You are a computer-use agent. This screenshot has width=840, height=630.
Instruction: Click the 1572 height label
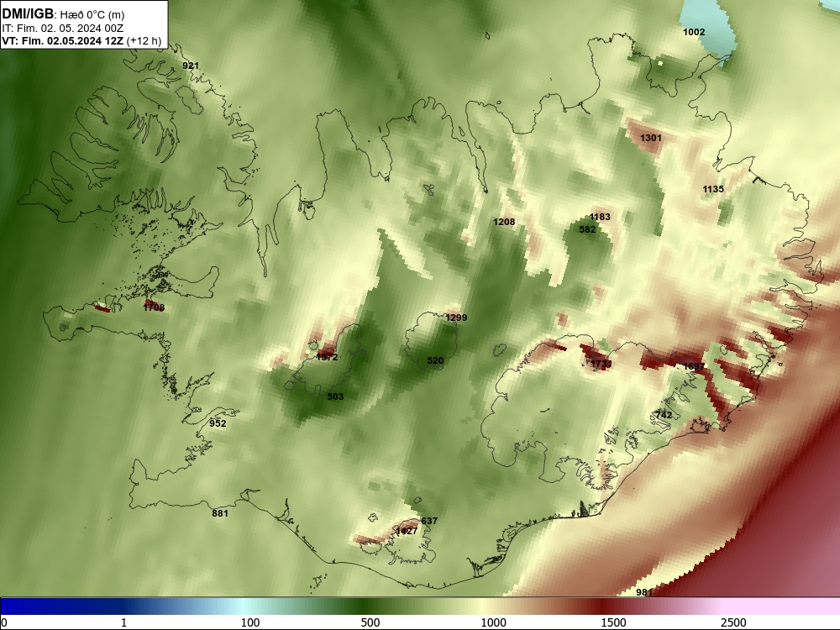[328, 357]
